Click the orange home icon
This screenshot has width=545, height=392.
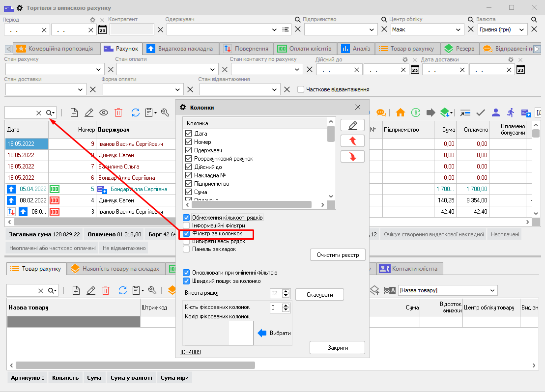401,112
